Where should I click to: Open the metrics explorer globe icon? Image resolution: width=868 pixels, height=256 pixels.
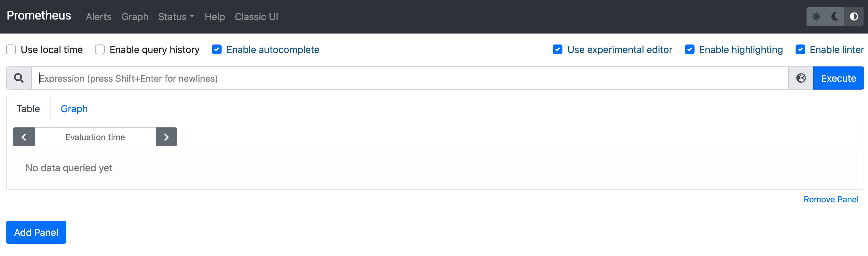pyautogui.click(x=801, y=78)
